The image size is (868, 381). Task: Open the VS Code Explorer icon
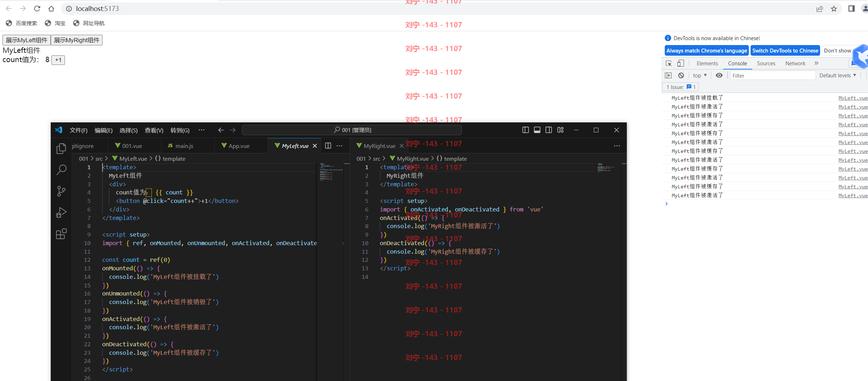pos(61,148)
